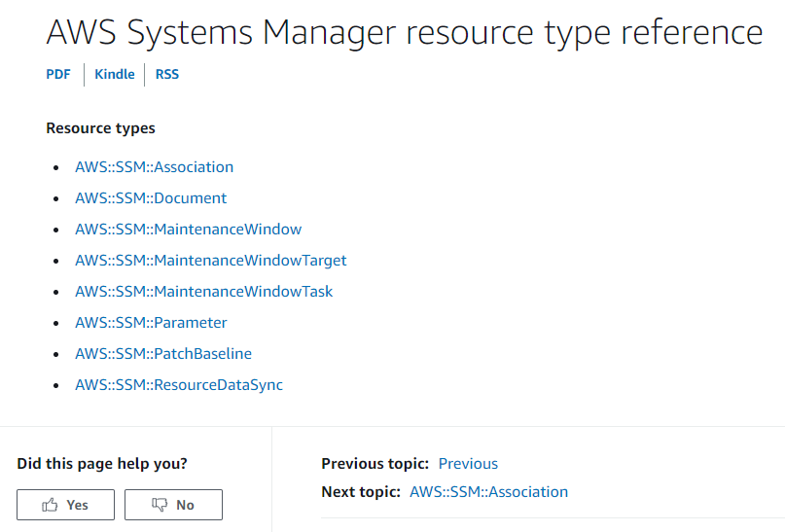This screenshot has height=532, width=785.
Task: Subscribe via the RSS link
Action: (167, 74)
